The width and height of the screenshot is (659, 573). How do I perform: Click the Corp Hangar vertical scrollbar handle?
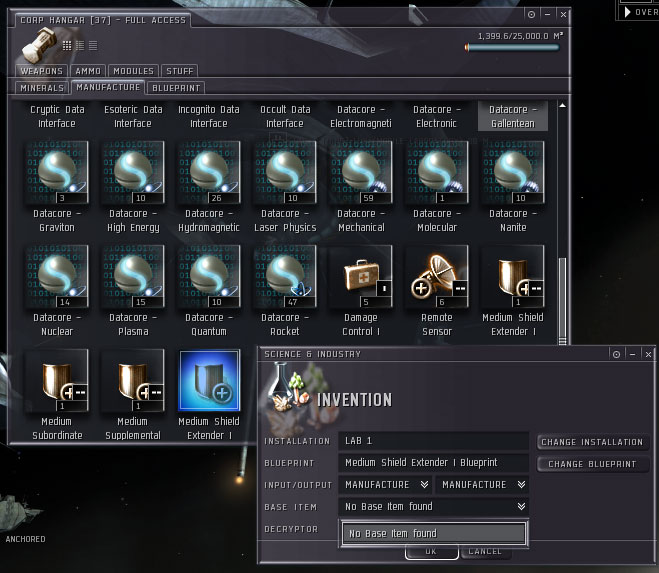(x=562, y=301)
